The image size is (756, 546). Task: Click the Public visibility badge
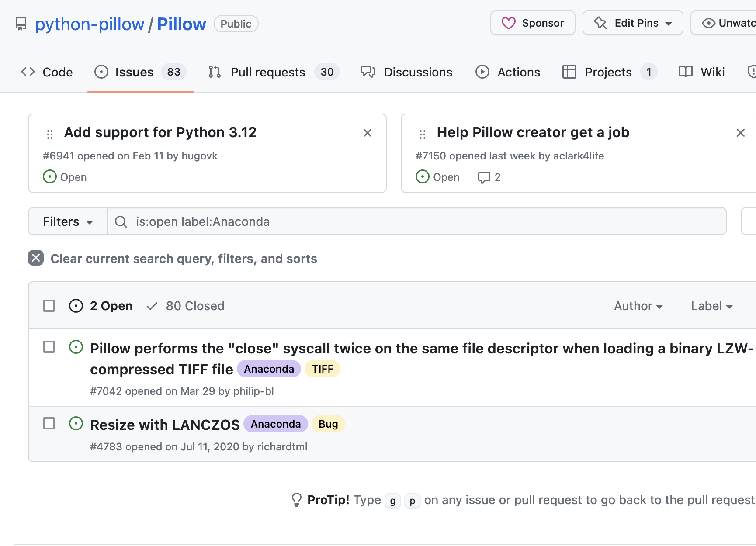[x=236, y=24]
